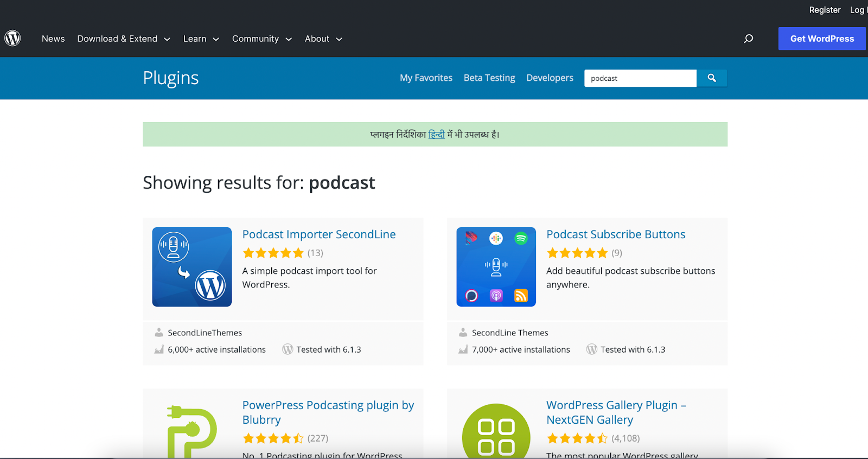Screen dimensions: 868x459
Task: Click 'A simple podcast import tool' description
Action: (309, 278)
